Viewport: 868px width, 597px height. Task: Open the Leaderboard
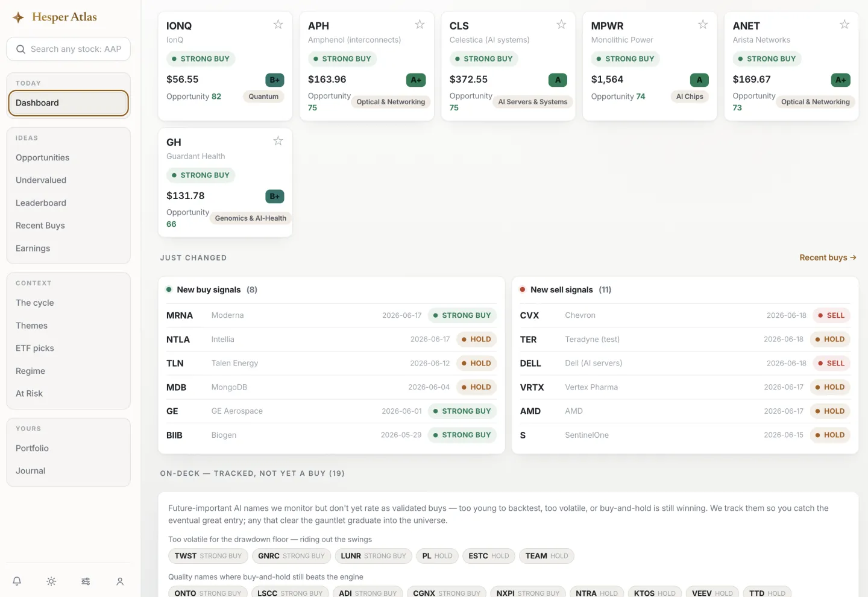[69, 203]
